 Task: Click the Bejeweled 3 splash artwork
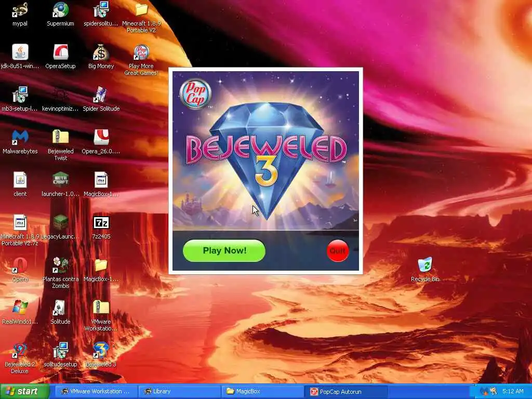coord(265,151)
